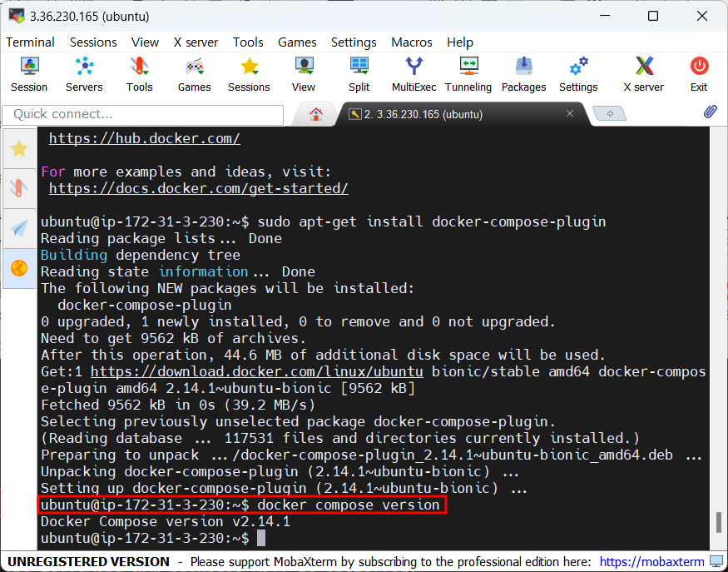The width and height of the screenshot is (728, 572).
Task: Open the mobaxterm link in status bar
Action: [651, 562]
